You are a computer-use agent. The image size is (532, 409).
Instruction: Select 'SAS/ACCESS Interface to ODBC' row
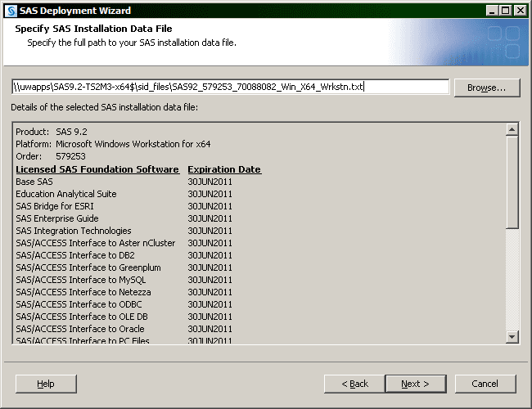pos(124,304)
